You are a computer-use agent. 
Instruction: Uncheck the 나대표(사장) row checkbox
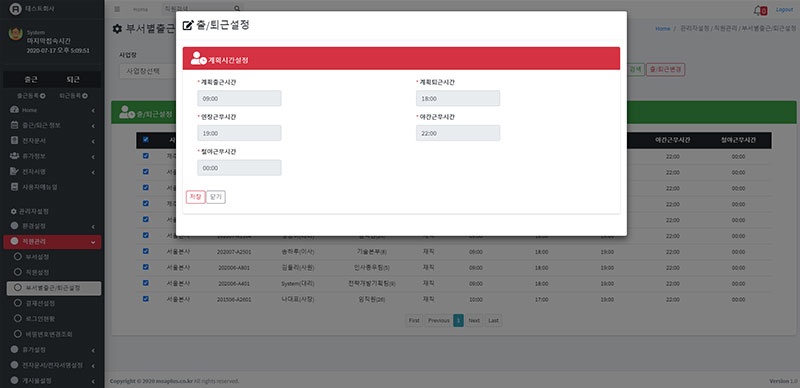[x=146, y=299]
